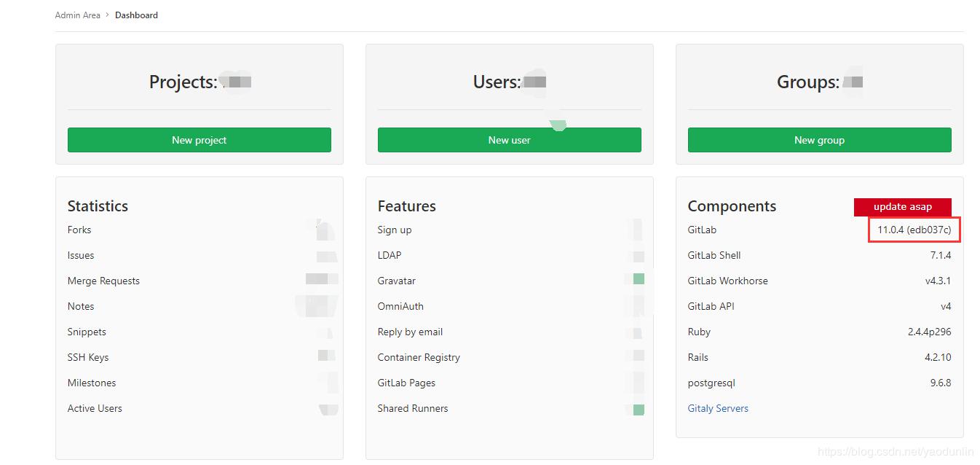Select the Dashboard breadcrumb item
This screenshot has width=980, height=465.
136,15
